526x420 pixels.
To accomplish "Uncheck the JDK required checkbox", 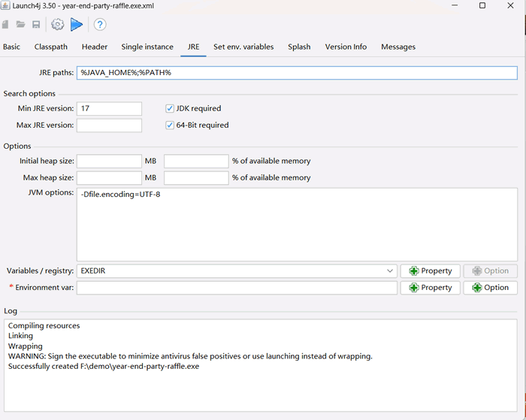I will 170,108.
